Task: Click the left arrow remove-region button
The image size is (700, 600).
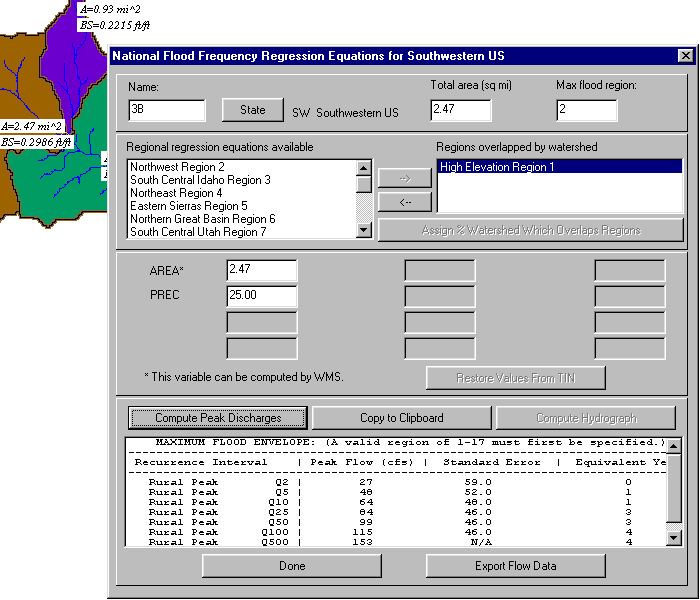Action: [404, 201]
